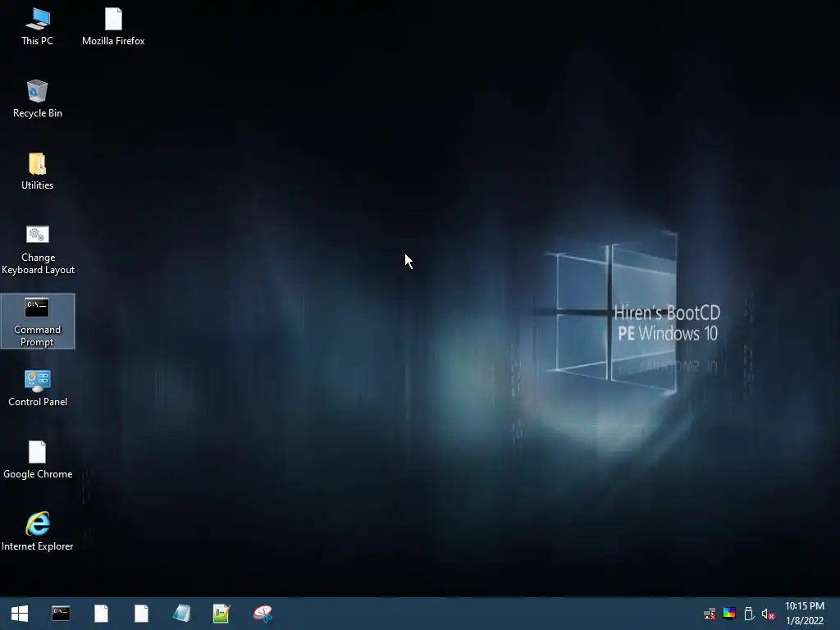Open the red scissors snipping taskbar icon
The image size is (840, 630).
point(263,614)
